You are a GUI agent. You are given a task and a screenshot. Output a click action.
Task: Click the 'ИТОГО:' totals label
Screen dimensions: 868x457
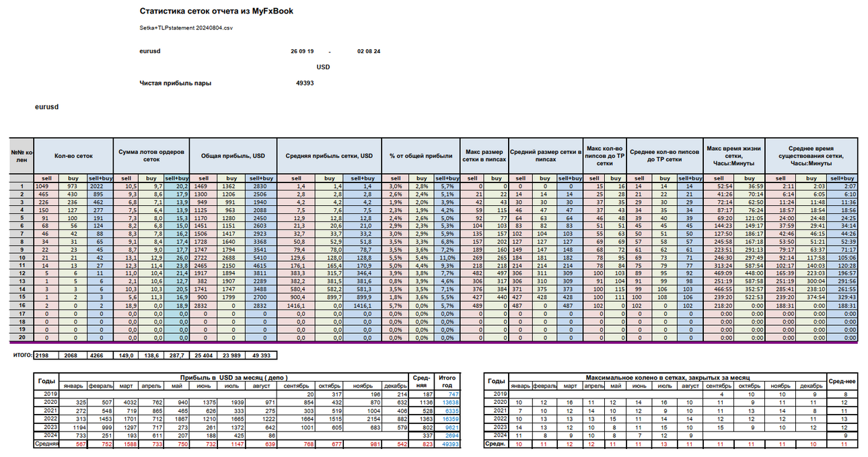tap(23, 355)
